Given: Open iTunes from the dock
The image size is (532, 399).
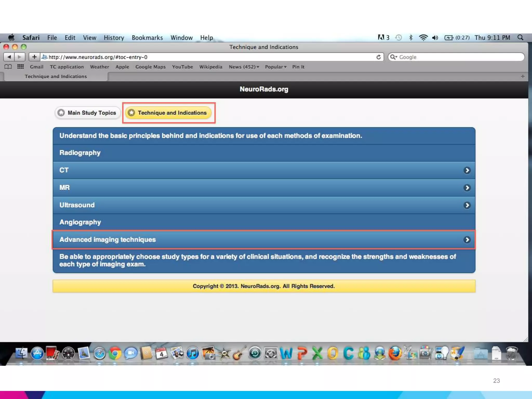Looking at the screenshot, I should (x=193, y=354).
